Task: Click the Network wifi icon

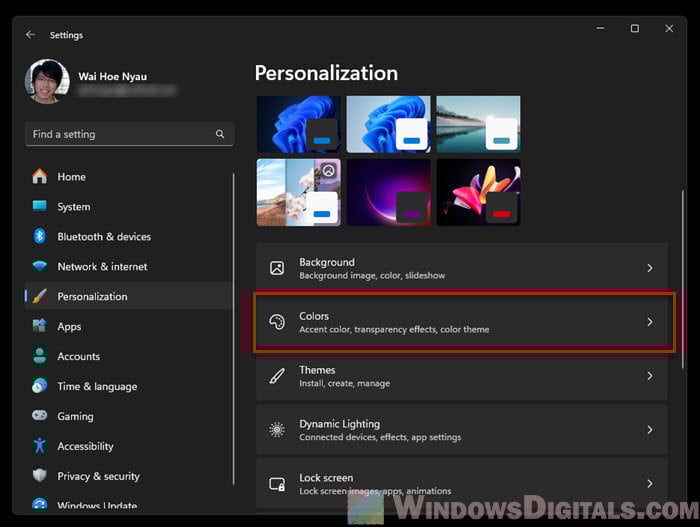Action: coord(40,266)
